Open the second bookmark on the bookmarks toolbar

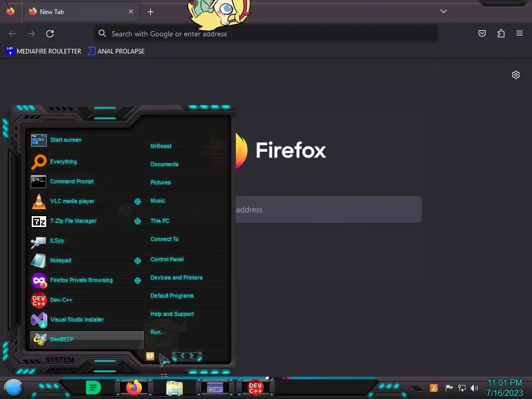[116, 51]
